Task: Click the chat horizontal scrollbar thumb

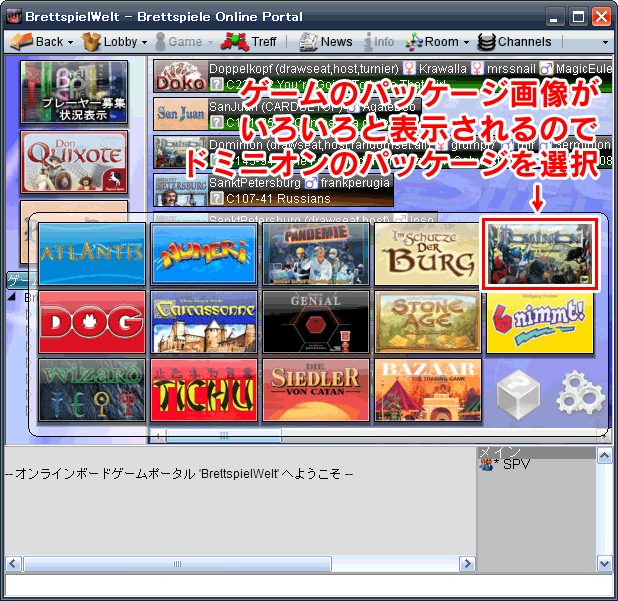Action: (177, 564)
